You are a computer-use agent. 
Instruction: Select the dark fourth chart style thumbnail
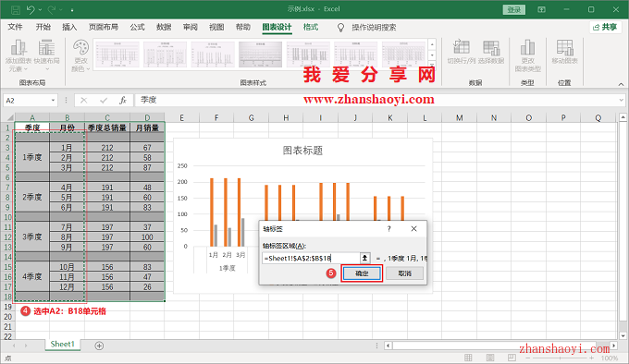pyautogui.click(x=260, y=54)
